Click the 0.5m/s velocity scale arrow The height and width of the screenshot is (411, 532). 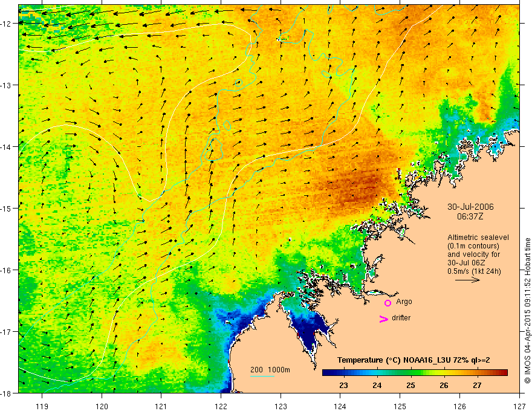coord(467,280)
